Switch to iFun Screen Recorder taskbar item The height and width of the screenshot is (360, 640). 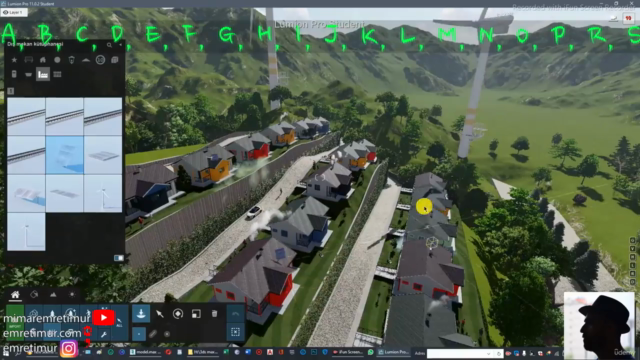point(347,352)
